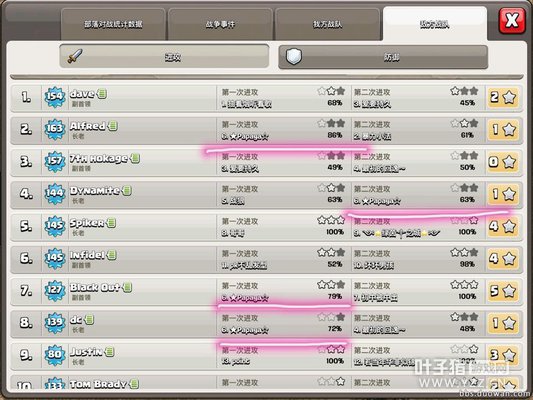
Task: Select the 进攻 attack view button
Action: tap(164, 56)
